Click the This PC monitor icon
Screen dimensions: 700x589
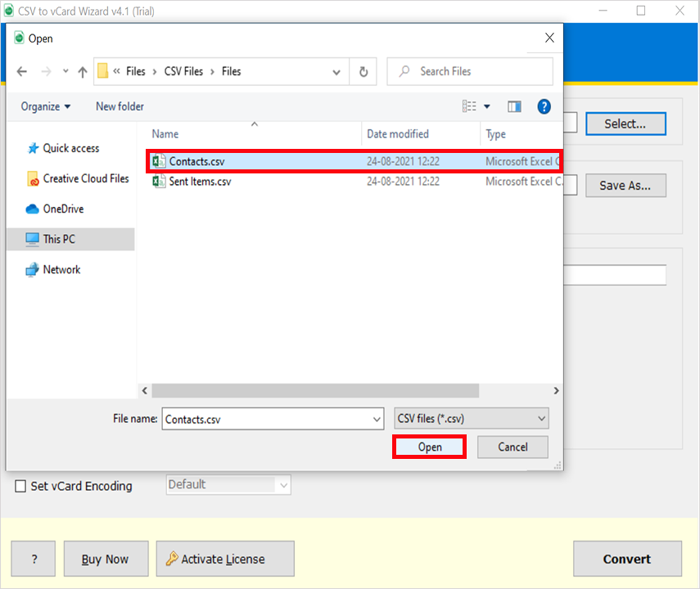click(32, 239)
